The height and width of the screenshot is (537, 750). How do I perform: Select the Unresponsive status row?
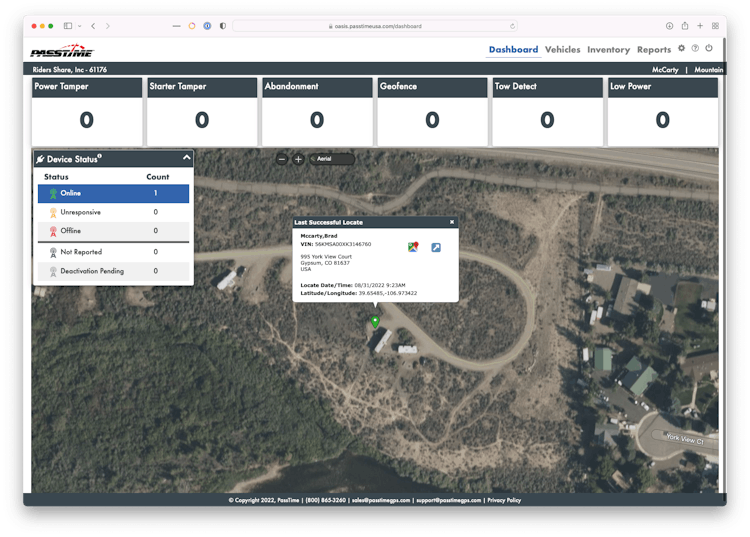click(113, 212)
